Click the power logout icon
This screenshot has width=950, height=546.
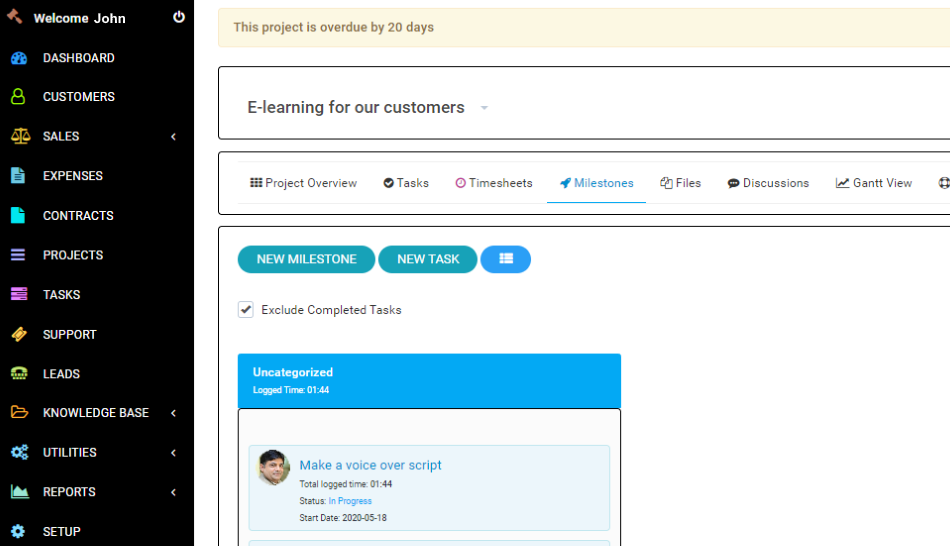pos(179,17)
